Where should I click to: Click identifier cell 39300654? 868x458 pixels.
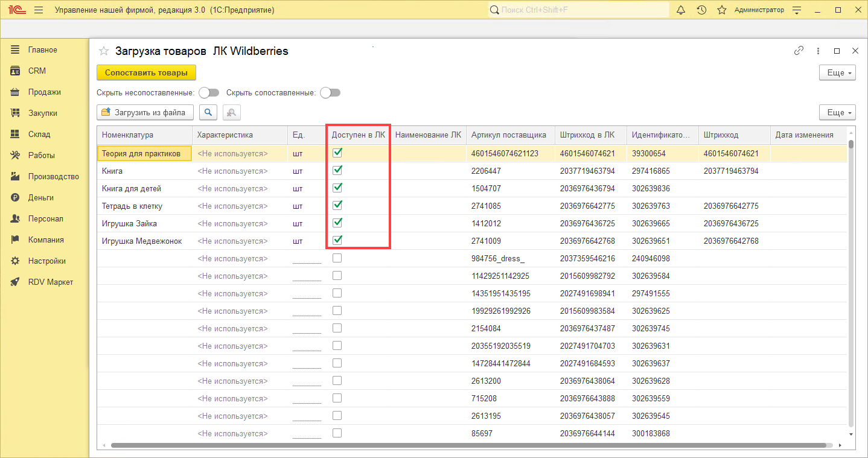662,153
